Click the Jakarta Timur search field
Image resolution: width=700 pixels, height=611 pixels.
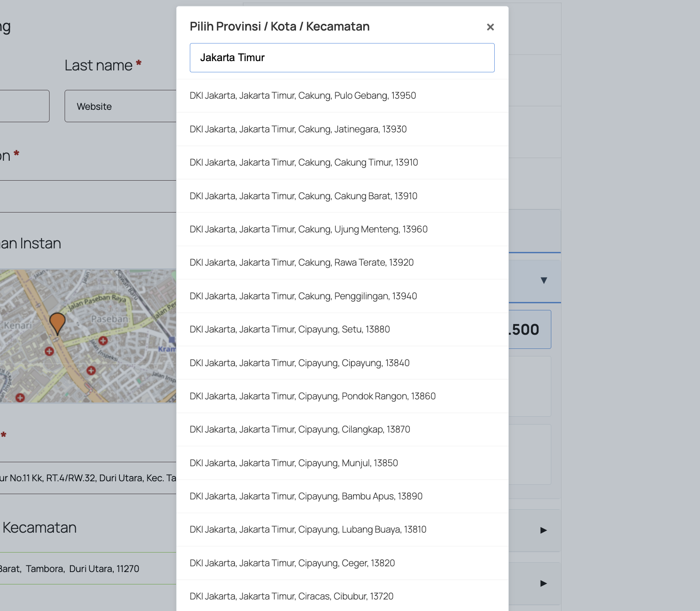(342, 58)
